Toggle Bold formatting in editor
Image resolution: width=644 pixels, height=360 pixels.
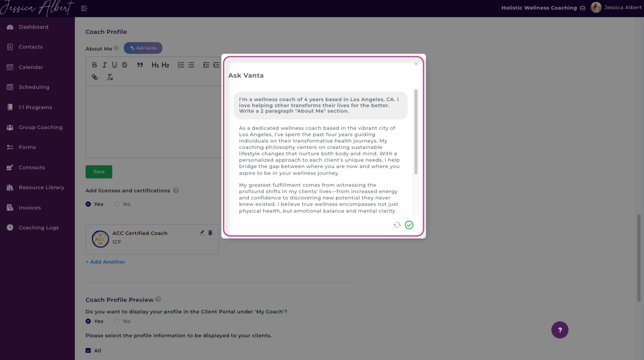pos(94,65)
